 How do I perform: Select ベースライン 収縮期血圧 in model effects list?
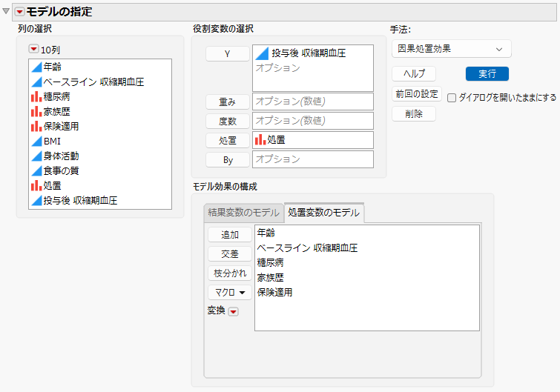307,248
